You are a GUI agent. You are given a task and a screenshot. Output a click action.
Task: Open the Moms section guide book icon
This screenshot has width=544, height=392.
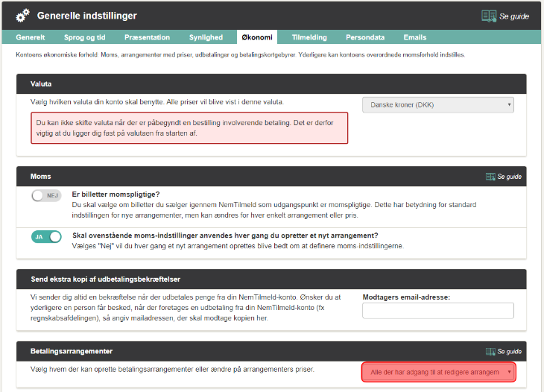coord(490,177)
